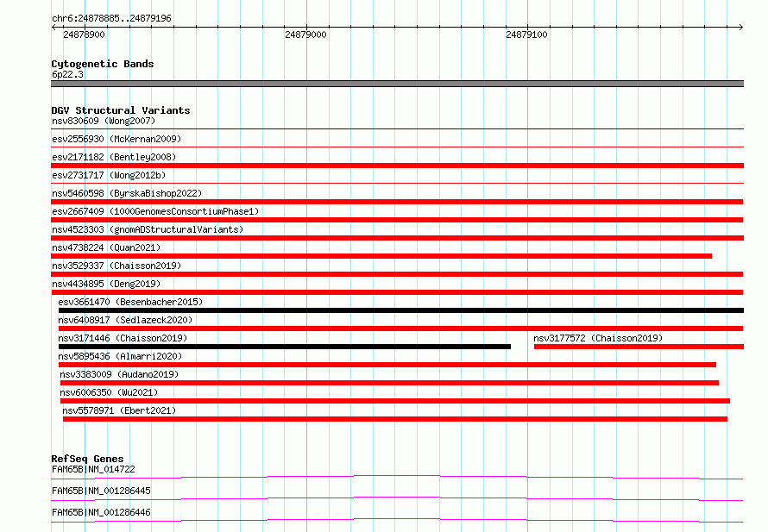Select the esv3661470 (Besenbacher2015) label
This screenshot has width=768, height=532.
[x=130, y=302]
